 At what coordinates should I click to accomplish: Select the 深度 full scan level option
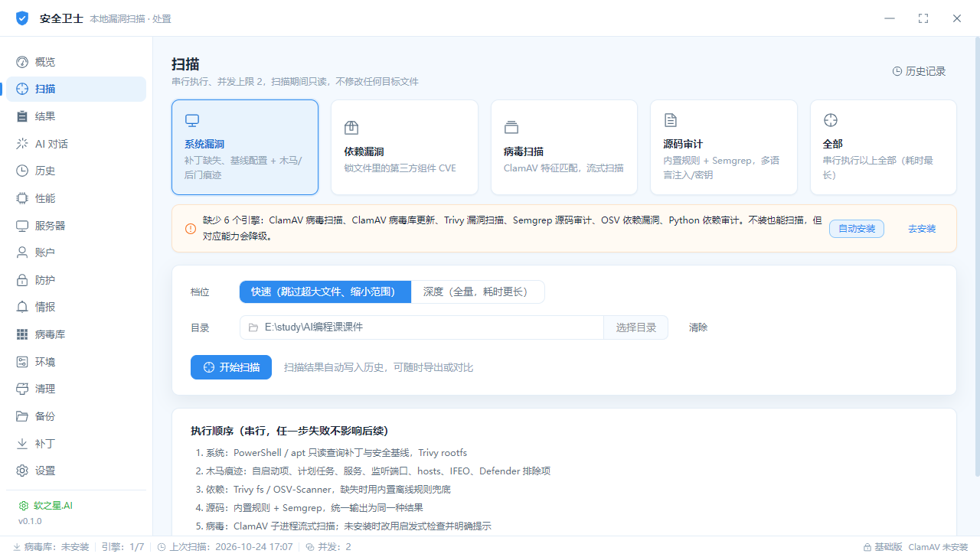(x=478, y=292)
